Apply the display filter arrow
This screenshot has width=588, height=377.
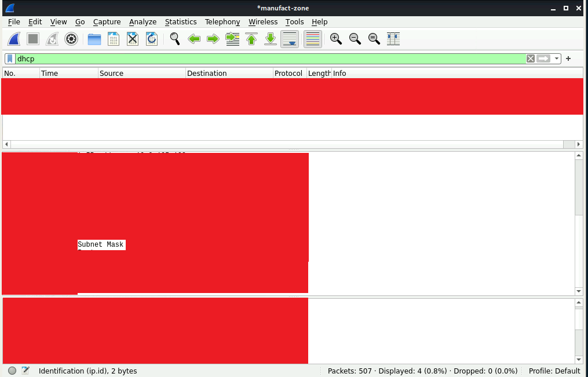click(543, 58)
